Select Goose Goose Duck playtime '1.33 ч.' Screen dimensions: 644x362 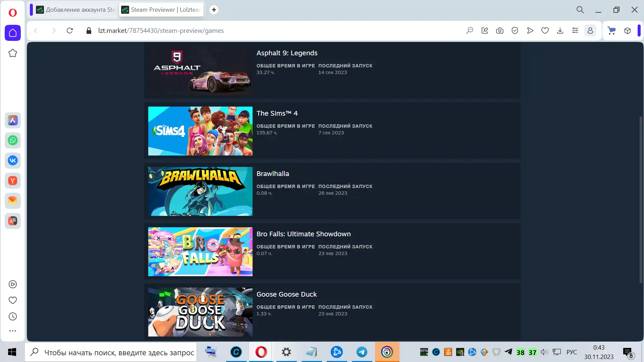coord(264,314)
